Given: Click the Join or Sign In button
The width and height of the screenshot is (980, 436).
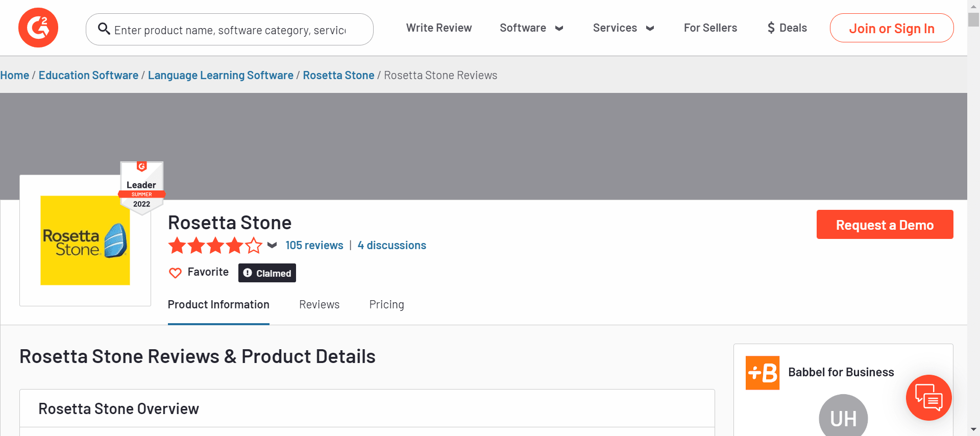Looking at the screenshot, I should tap(891, 29).
